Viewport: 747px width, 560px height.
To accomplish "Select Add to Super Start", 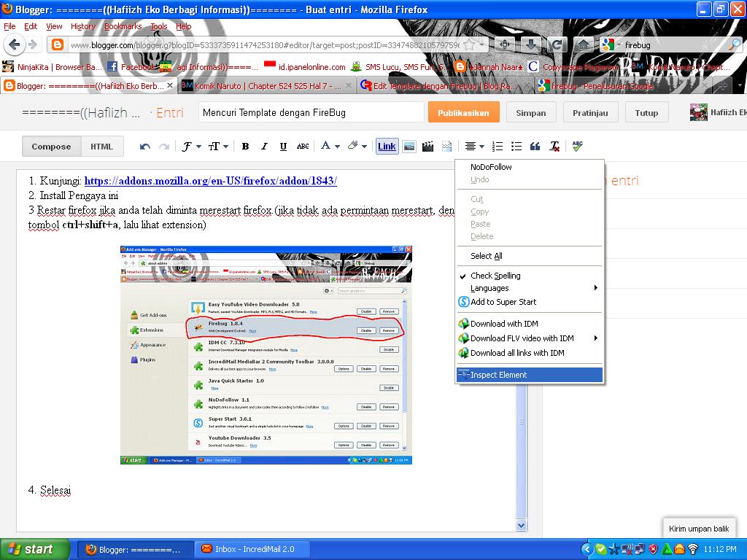I will pos(530,302).
